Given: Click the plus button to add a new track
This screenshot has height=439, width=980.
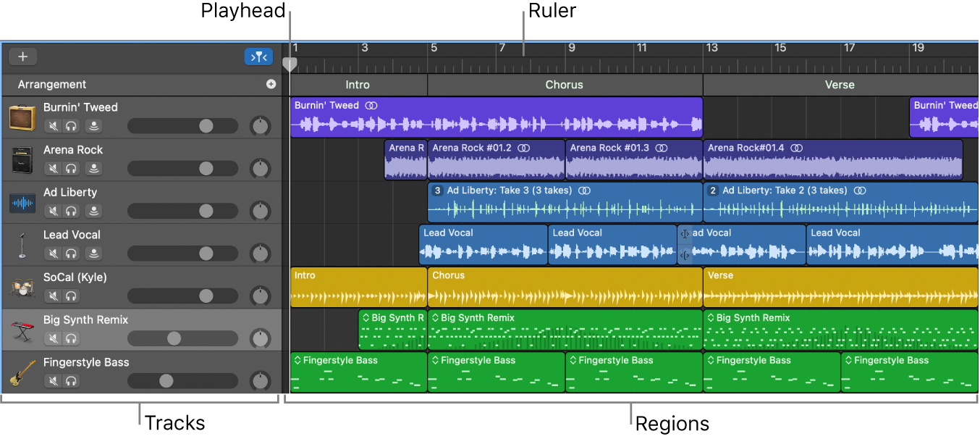Looking at the screenshot, I should (22, 57).
